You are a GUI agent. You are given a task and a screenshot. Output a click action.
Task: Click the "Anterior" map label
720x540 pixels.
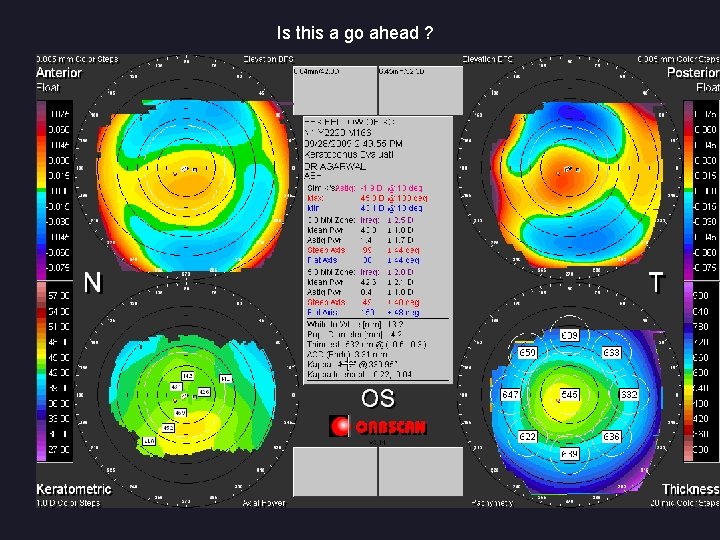point(59,73)
